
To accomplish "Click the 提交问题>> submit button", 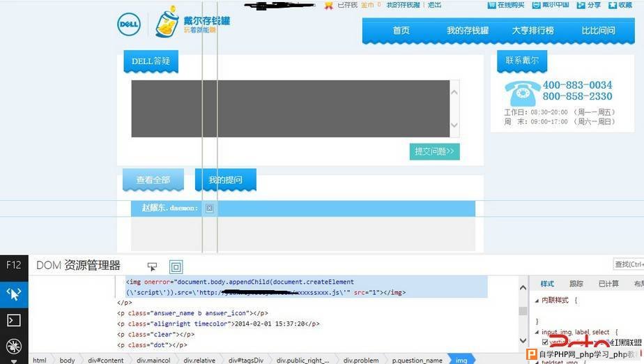I will pos(434,151).
